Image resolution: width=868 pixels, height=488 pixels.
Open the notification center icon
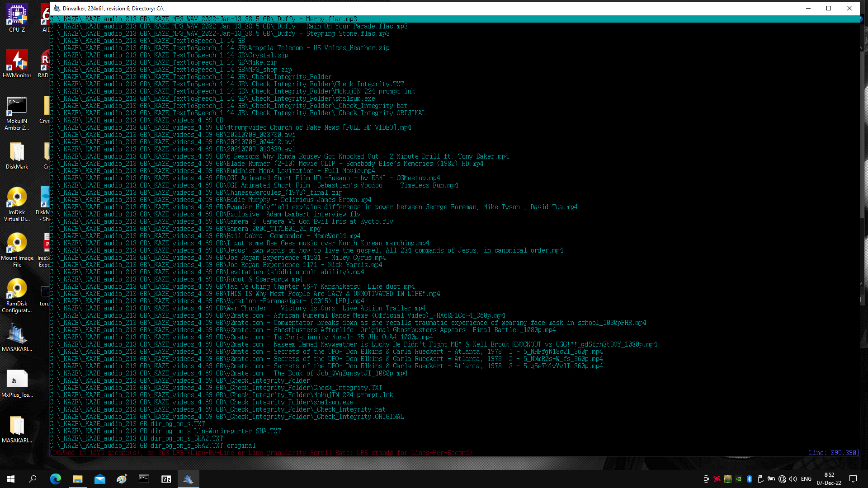point(853,479)
